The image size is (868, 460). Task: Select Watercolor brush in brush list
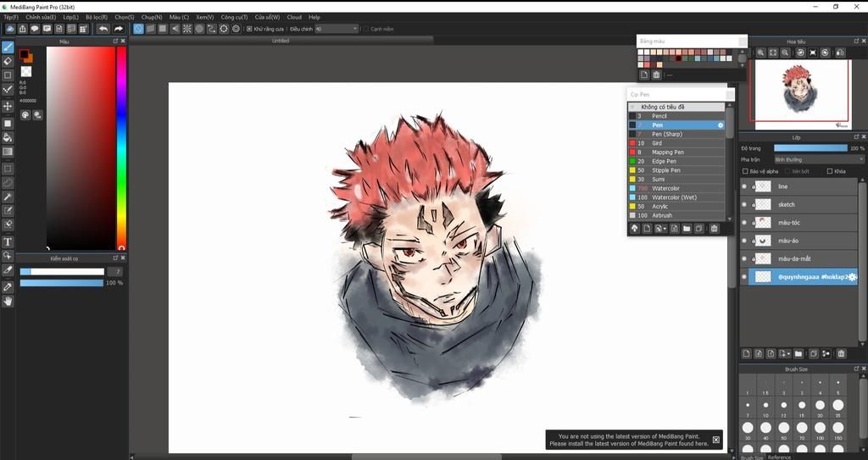tap(676, 188)
